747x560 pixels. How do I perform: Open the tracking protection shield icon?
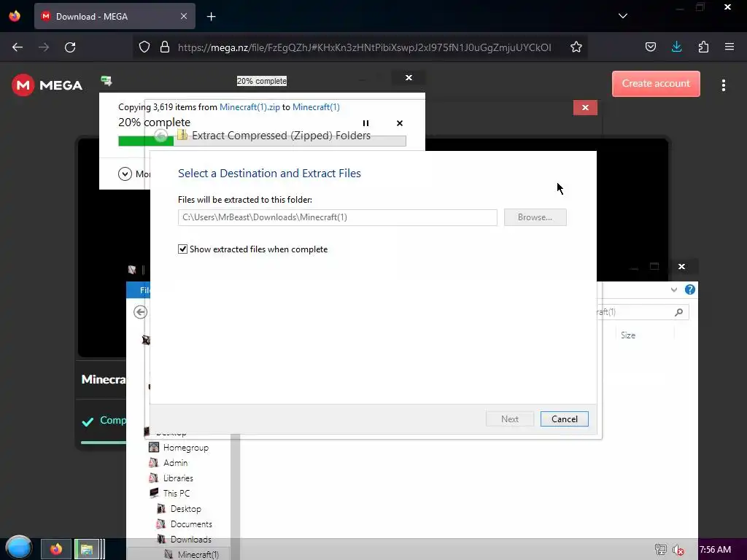[x=144, y=47]
